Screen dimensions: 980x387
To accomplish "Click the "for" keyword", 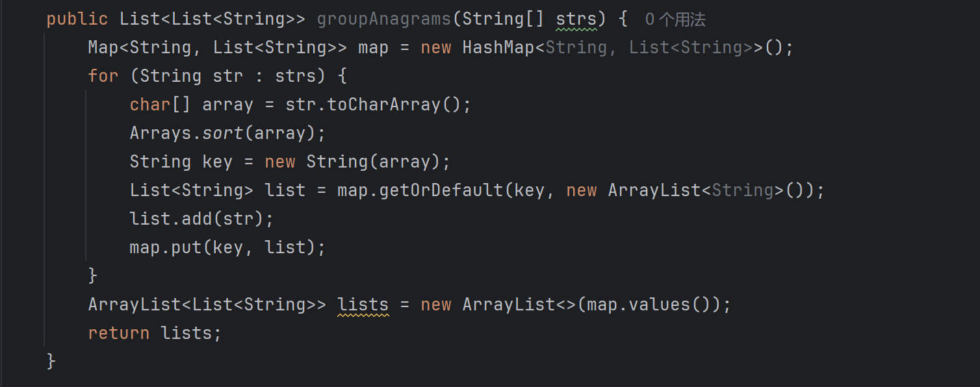I will 103,76.
